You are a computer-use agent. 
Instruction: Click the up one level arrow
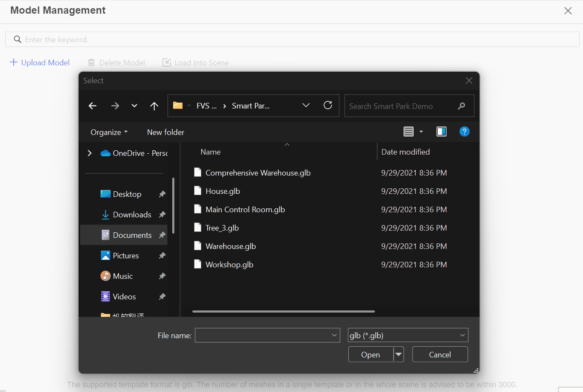(154, 105)
